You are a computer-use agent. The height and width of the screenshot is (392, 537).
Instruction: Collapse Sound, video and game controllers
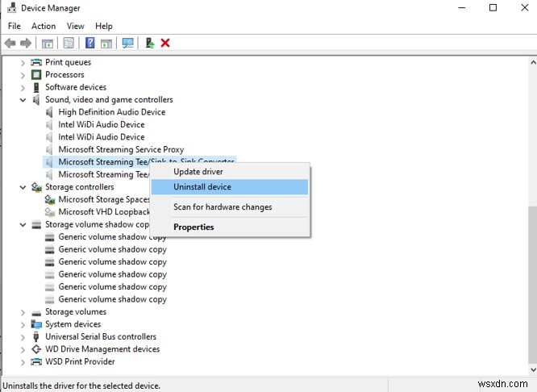coord(23,100)
